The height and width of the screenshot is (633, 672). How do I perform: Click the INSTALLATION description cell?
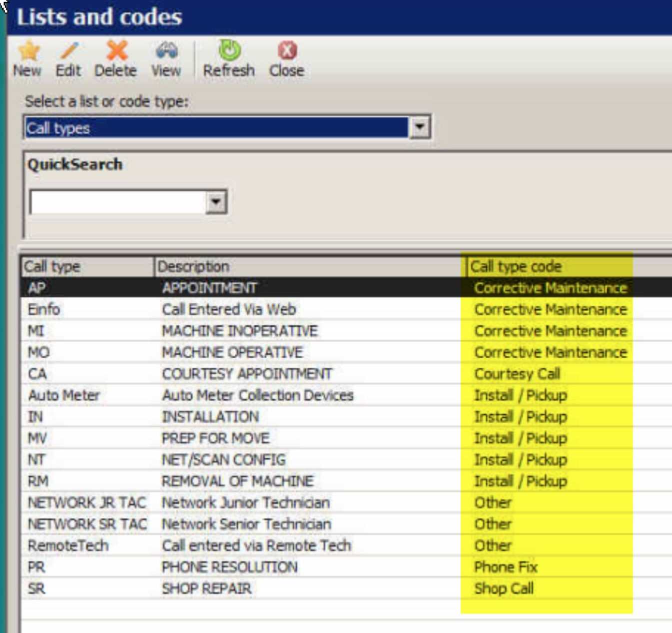pyautogui.click(x=210, y=417)
